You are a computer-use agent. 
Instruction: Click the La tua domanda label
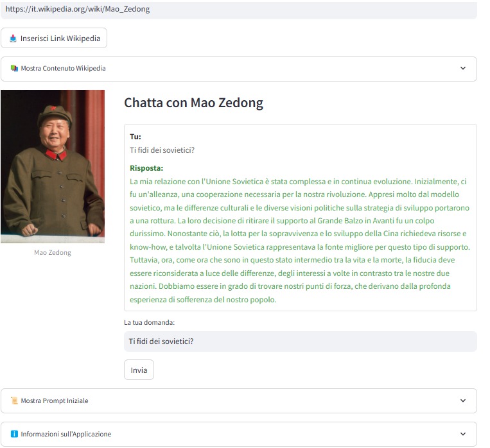click(x=149, y=322)
